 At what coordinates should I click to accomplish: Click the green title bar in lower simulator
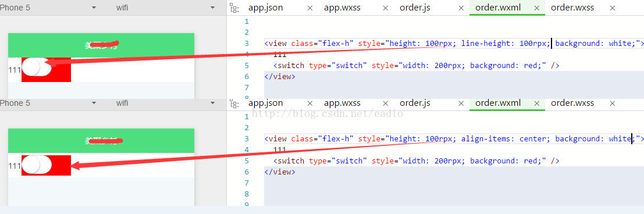(101, 141)
